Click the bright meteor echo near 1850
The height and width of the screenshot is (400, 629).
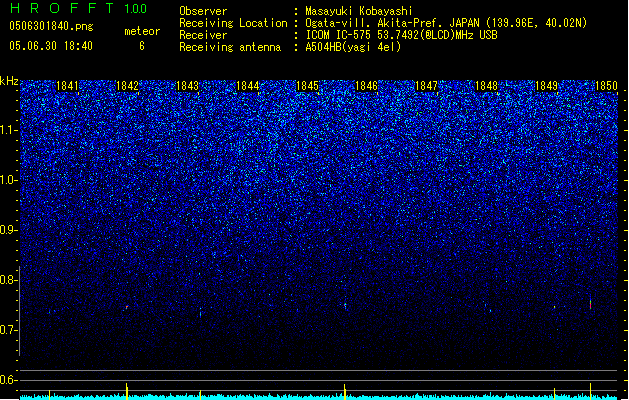tap(590, 305)
